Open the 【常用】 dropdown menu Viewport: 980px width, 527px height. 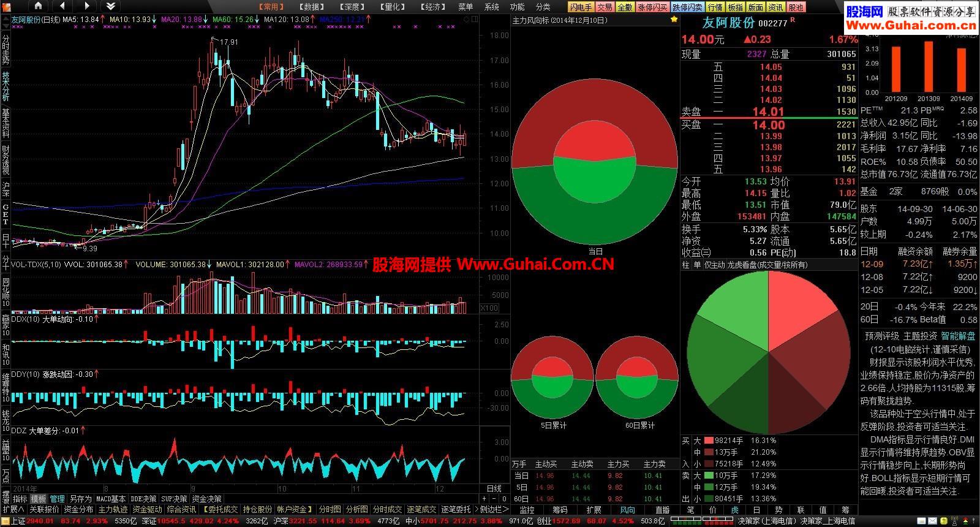point(271,7)
